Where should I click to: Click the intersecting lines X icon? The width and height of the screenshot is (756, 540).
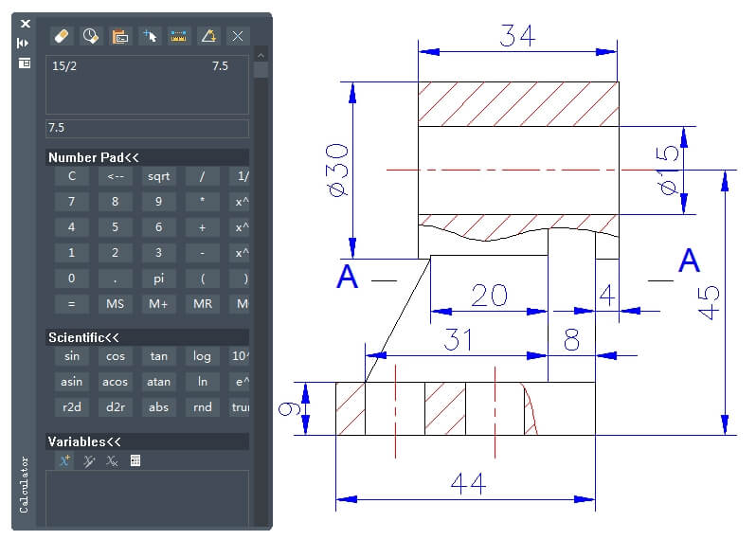click(237, 36)
